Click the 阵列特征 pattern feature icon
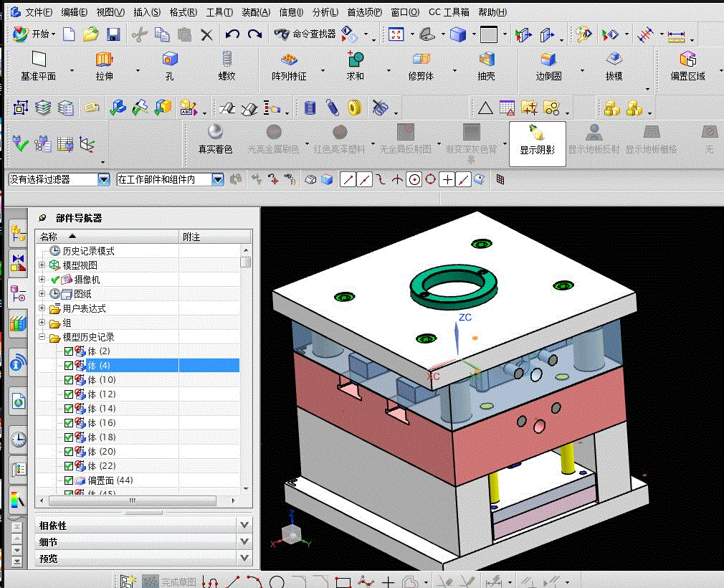The image size is (724, 588). 289,60
